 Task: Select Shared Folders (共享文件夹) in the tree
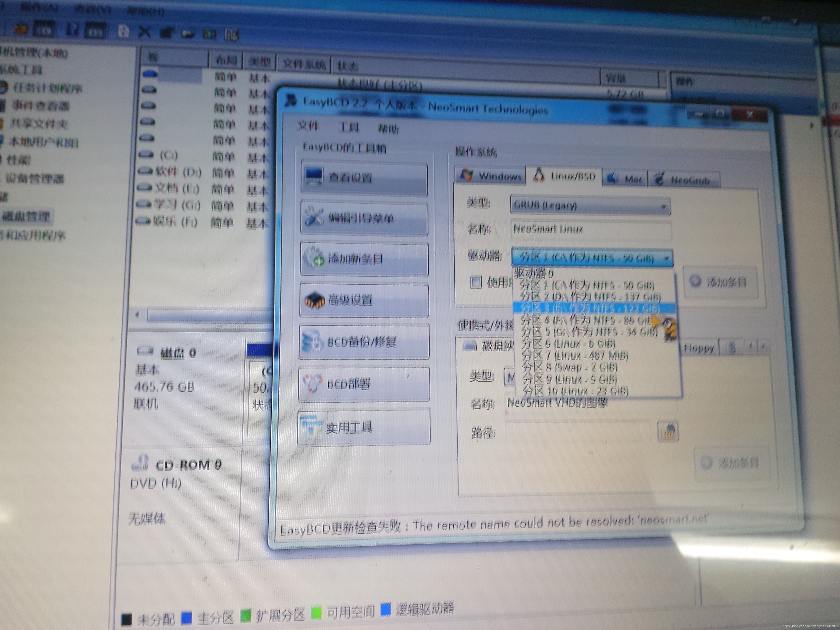click(39, 124)
